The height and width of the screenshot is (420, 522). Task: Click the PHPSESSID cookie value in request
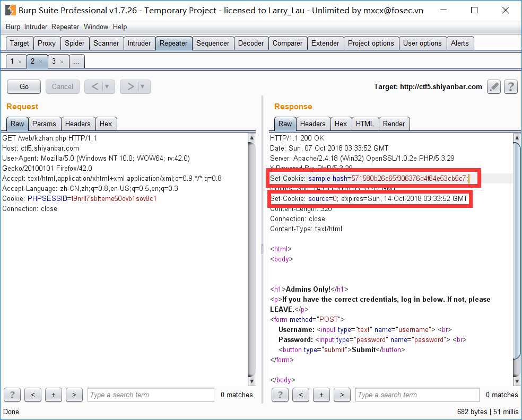coord(114,199)
